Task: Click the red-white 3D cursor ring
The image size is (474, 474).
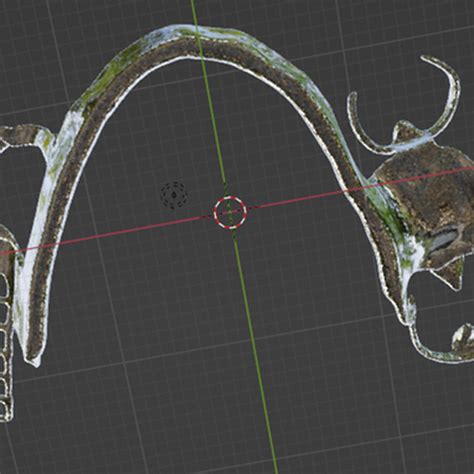Action: [x=230, y=213]
